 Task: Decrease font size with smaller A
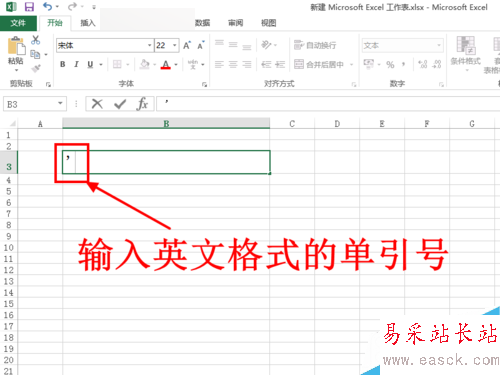pyautogui.click(x=201, y=45)
